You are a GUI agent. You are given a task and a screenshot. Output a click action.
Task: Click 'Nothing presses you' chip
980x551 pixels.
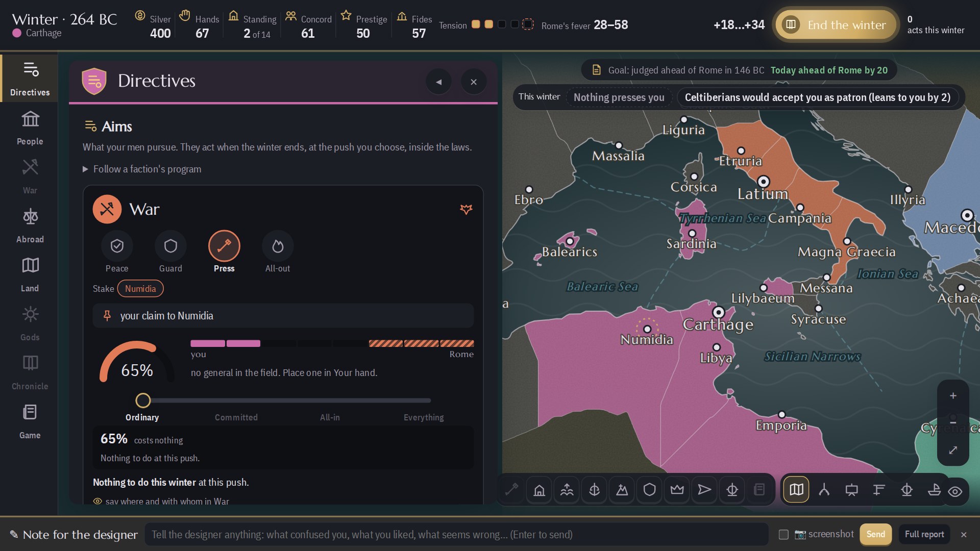[x=619, y=97]
